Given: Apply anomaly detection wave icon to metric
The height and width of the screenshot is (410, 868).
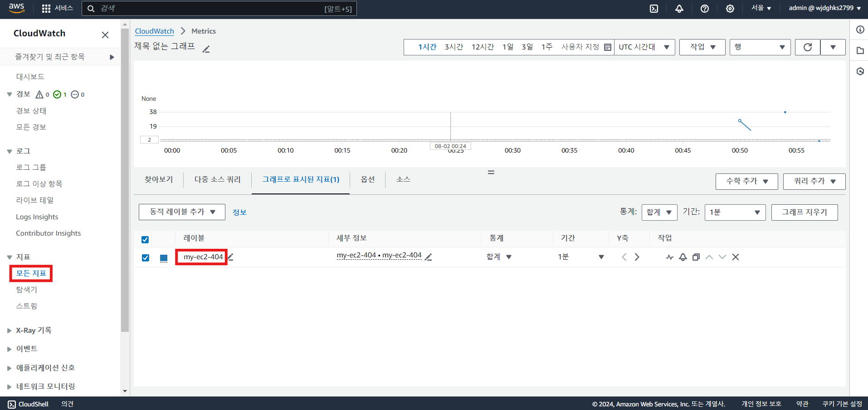Looking at the screenshot, I should pos(670,257).
